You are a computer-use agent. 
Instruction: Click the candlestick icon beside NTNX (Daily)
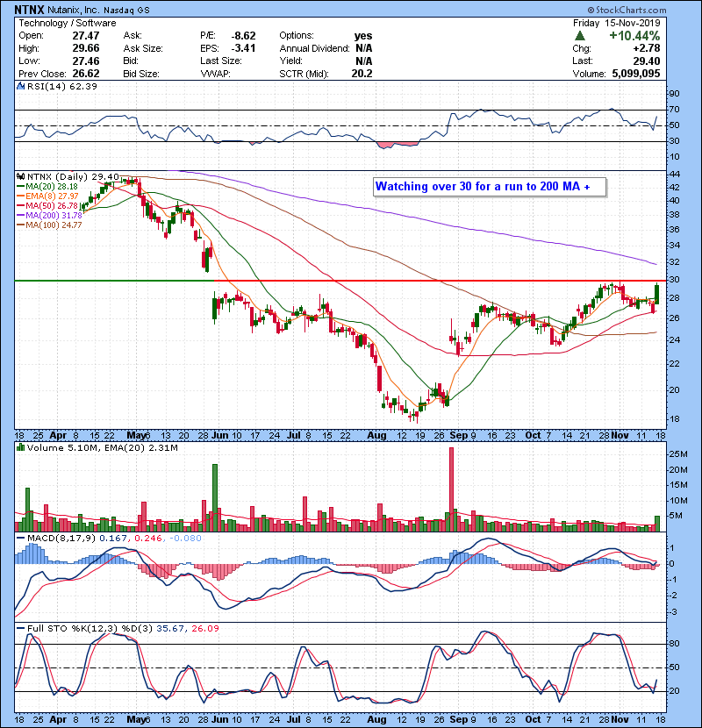(x=20, y=176)
